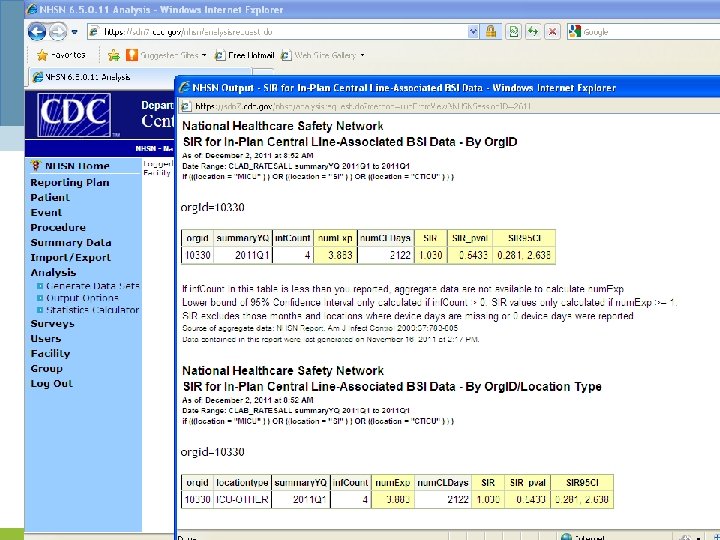Click the red Stop loading icon
The height and width of the screenshot is (540, 720).
tap(552, 32)
